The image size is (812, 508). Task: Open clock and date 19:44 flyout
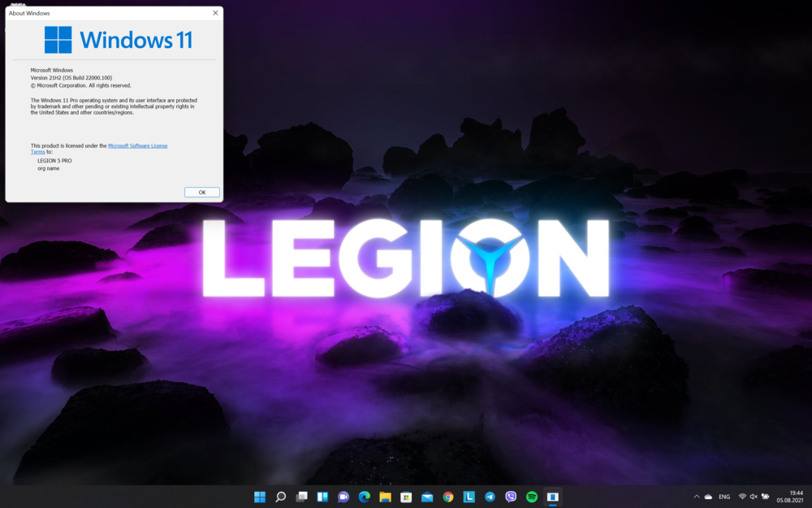(790, 497)
